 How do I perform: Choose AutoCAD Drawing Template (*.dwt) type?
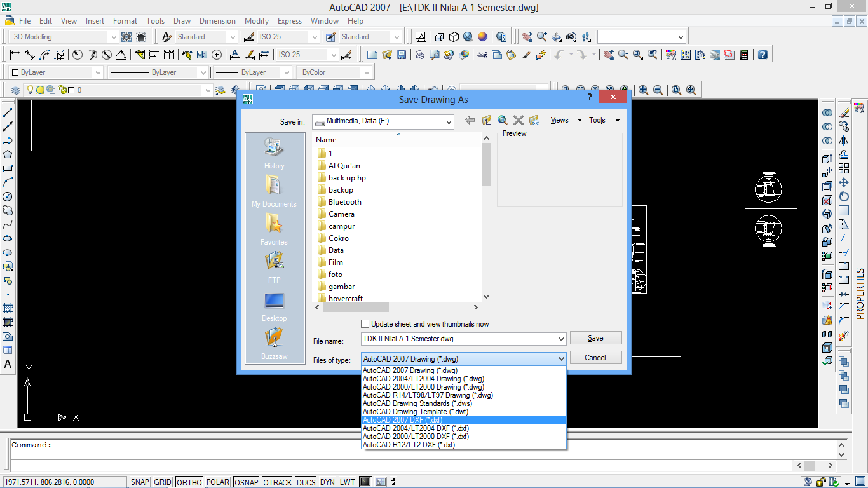(x=463, y=412)
